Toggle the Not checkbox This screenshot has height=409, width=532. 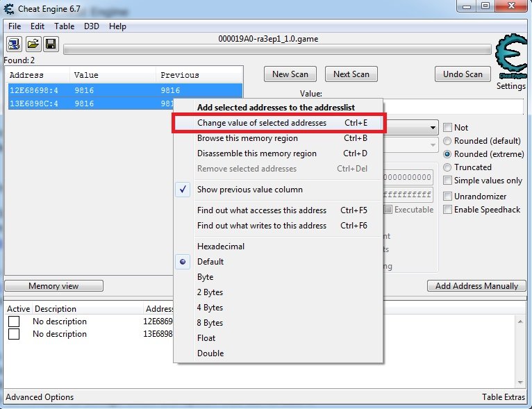click(447, 128)
